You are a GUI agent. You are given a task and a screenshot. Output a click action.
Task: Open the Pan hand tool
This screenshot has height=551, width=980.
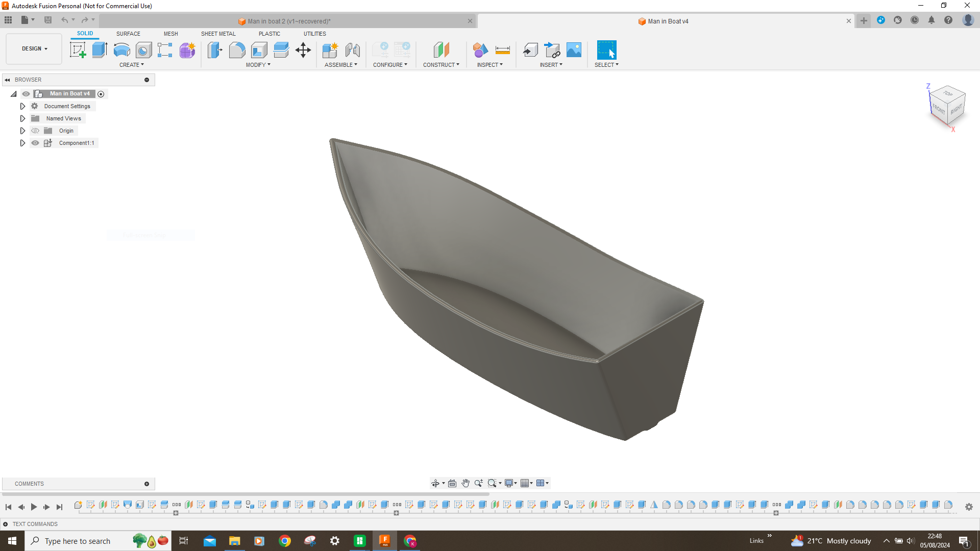pos(465,483)
